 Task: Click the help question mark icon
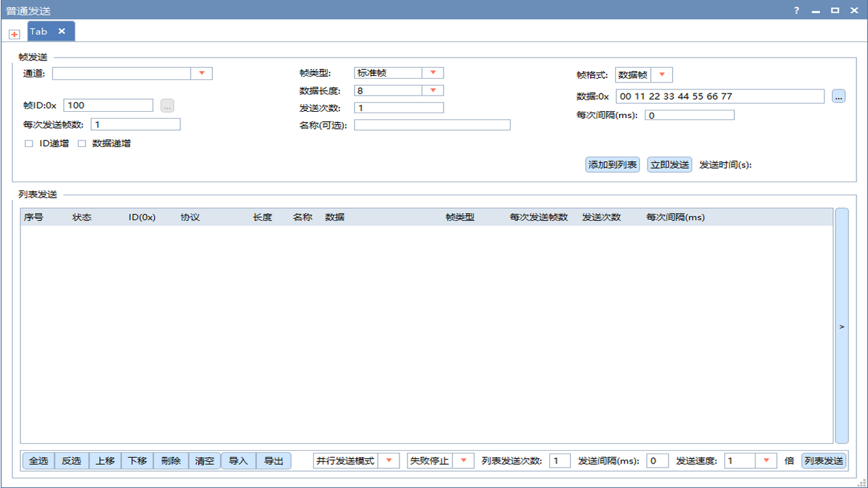point(795,10)
